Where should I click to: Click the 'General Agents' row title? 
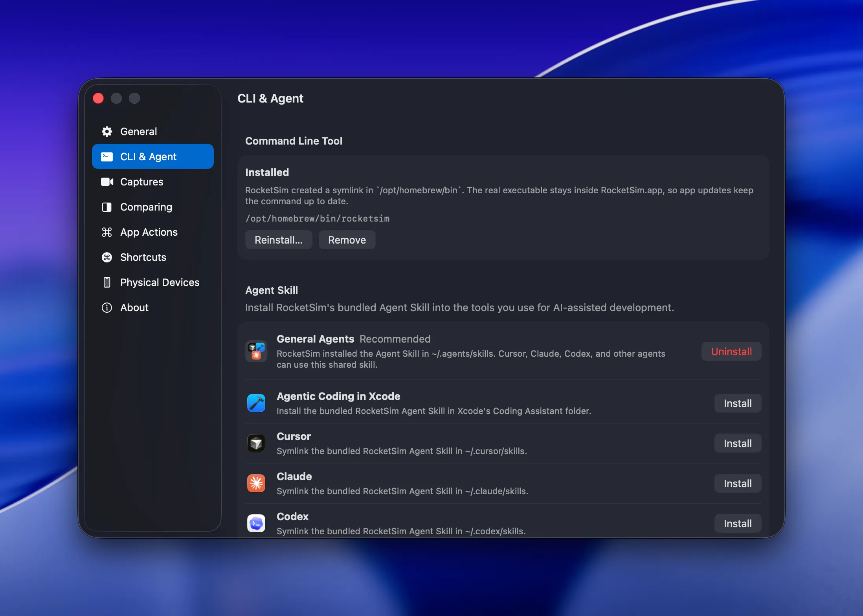[x=315, y=339]
